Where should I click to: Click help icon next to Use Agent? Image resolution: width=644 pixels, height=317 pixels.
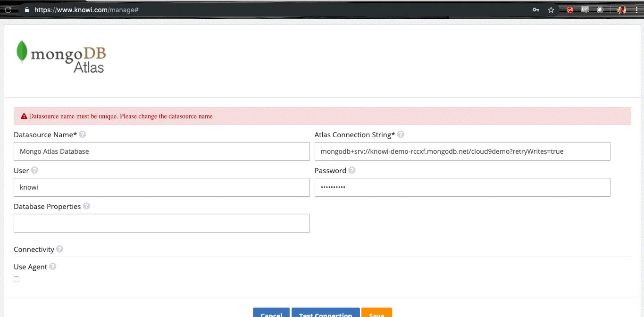pos(53,267)
